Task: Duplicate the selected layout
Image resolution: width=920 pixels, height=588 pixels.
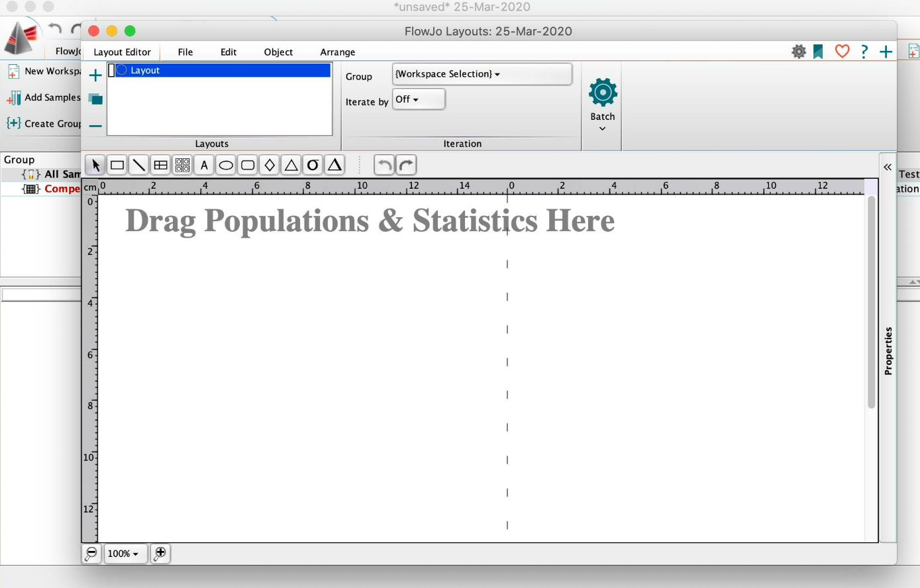Action: (x=95, y=99)
